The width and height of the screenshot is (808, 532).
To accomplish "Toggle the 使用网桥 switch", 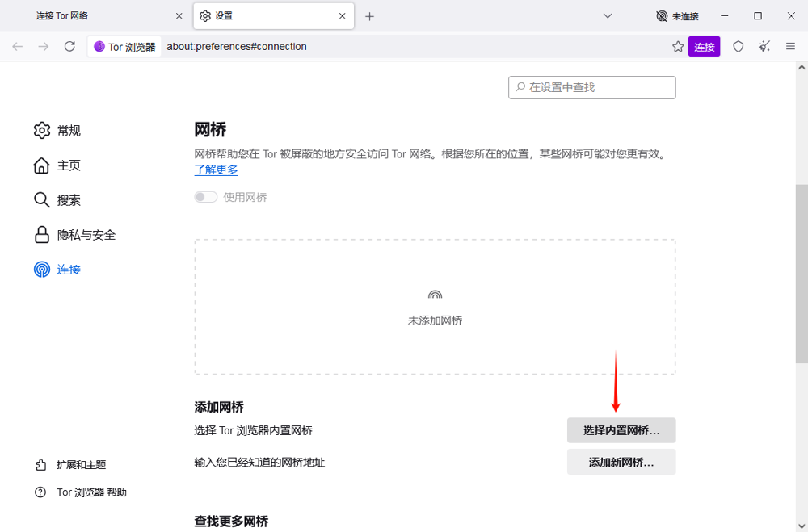I will point(206,197).
